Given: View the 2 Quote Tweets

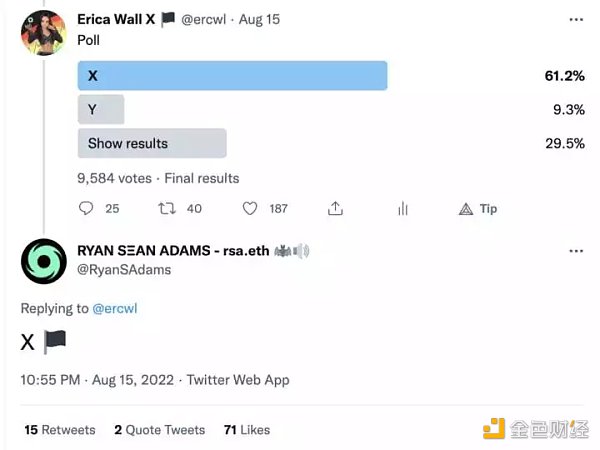Looking at the screenshot, I should point(159,429).
